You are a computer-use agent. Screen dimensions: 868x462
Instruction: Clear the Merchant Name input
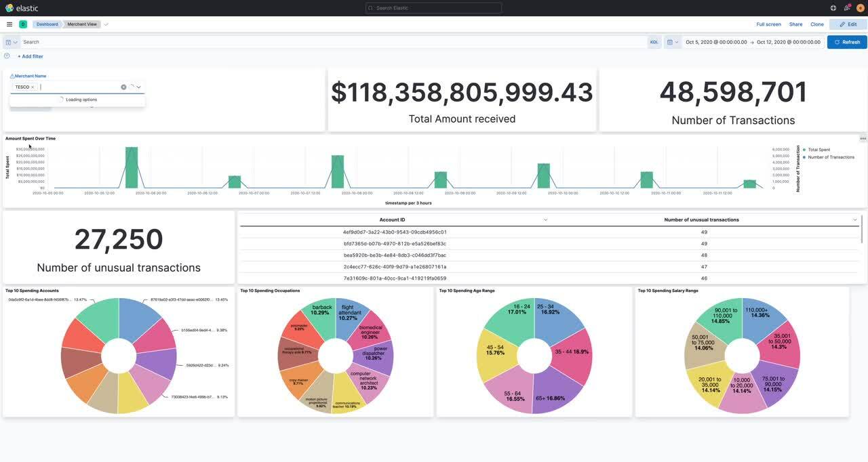[x=123, y=87]
